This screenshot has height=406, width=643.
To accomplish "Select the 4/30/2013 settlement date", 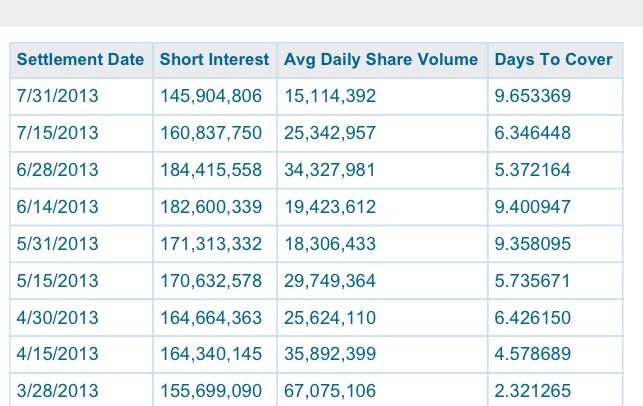I will coord(58,318).
